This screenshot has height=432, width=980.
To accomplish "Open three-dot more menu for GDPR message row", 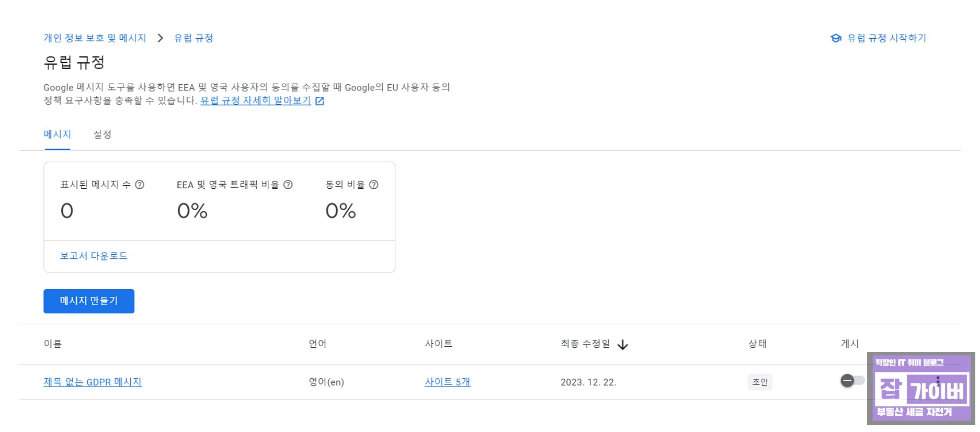I will tap(938, 381).
